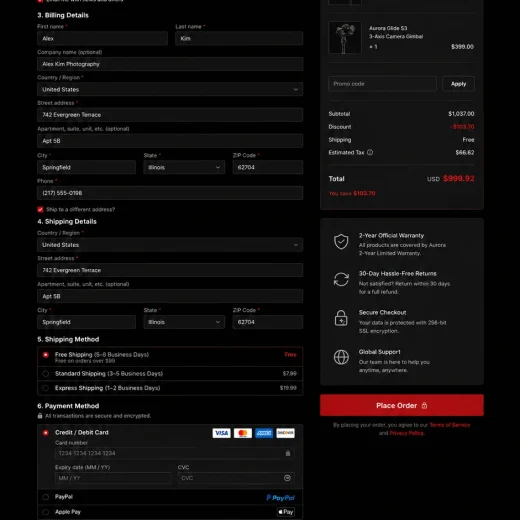Click the Expiry date input field
This screenshot has width=520, height=520.
113,478
